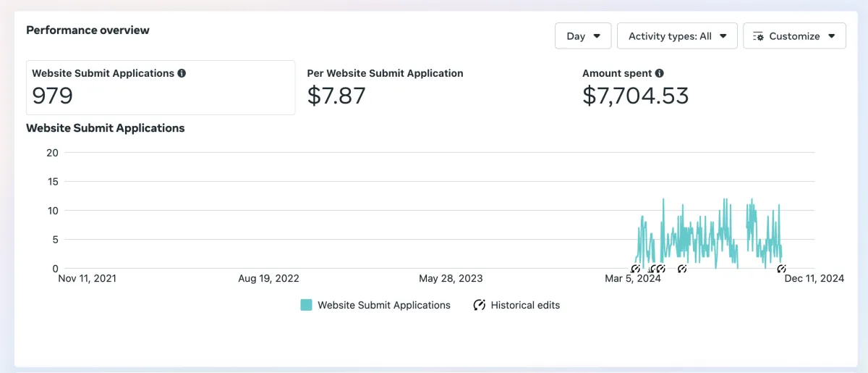Click the Customize sliders-gear icon

(x=758, y=36)
